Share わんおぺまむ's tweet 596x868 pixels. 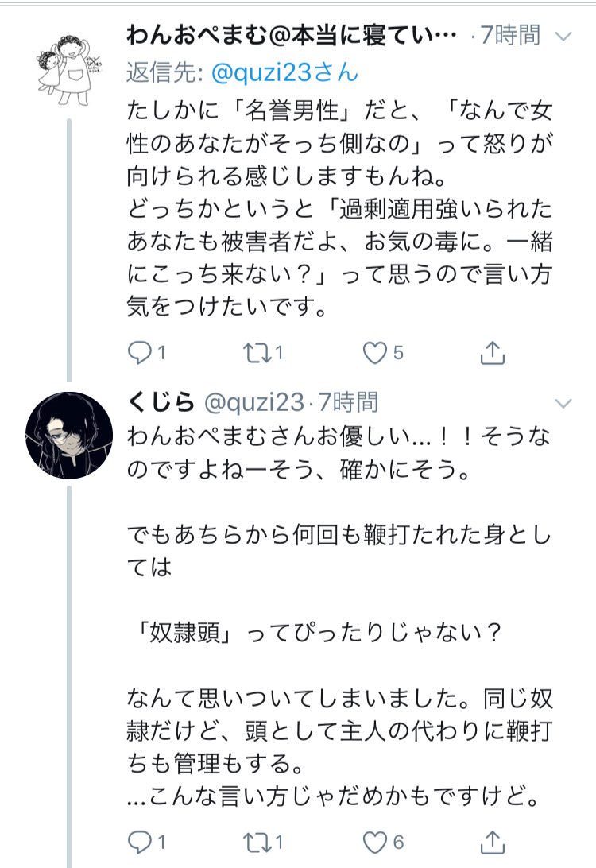[492, 352]
